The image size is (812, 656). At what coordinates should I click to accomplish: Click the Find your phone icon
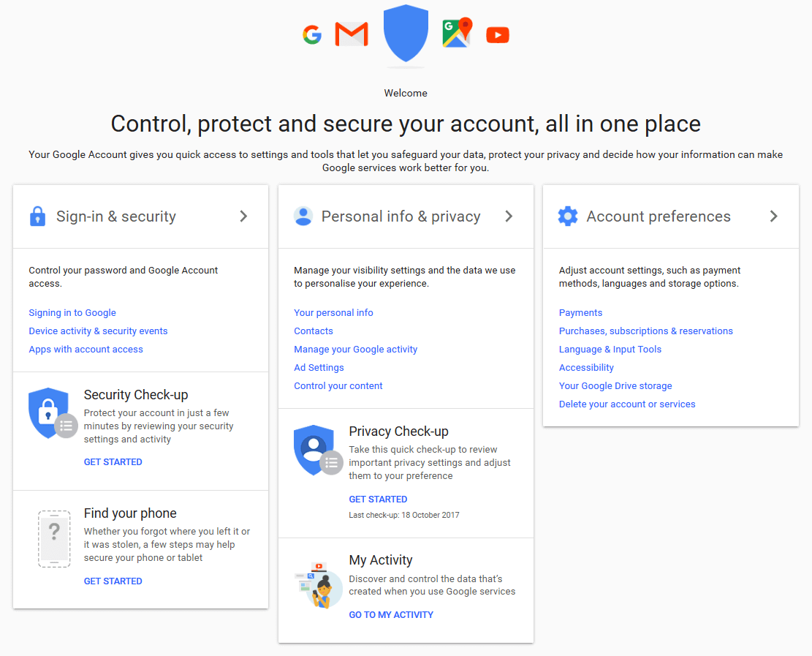point(54,539)
